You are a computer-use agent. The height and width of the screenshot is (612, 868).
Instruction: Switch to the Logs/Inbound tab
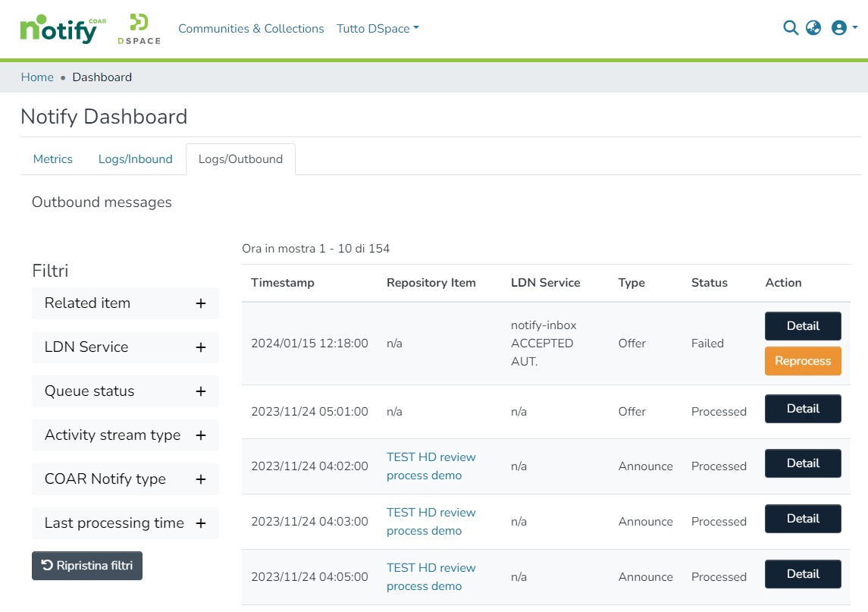pyautogui.click(x=136, y=159)
